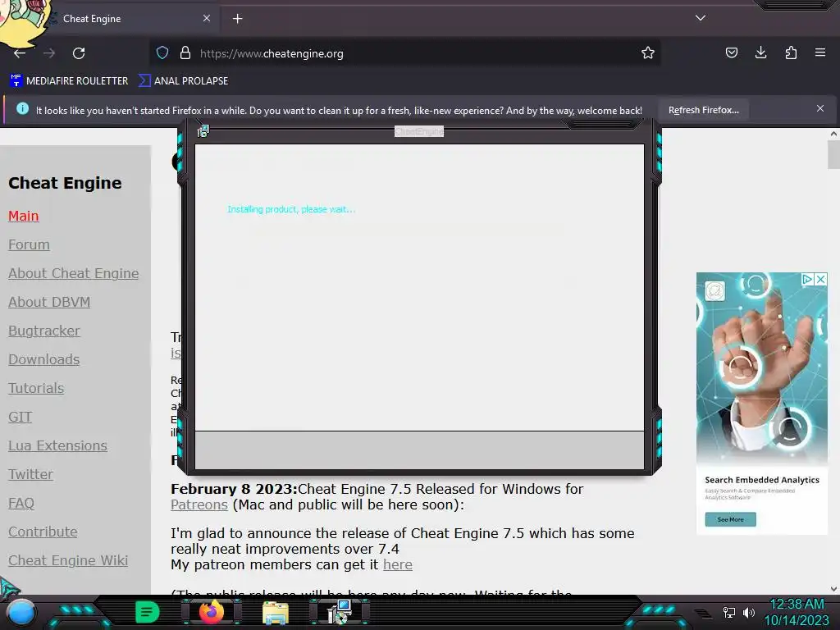This screenshot has width=840, height=630.
Task: Open the Tutorials sidebar link
Action: tap(36, 388)
